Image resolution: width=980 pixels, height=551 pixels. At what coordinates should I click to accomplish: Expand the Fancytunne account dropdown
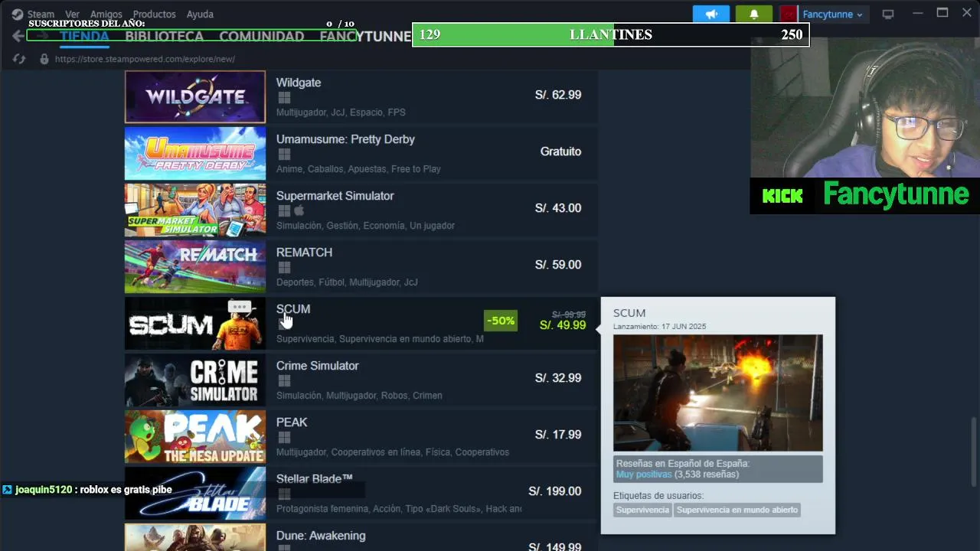click(x=832, y=15)
